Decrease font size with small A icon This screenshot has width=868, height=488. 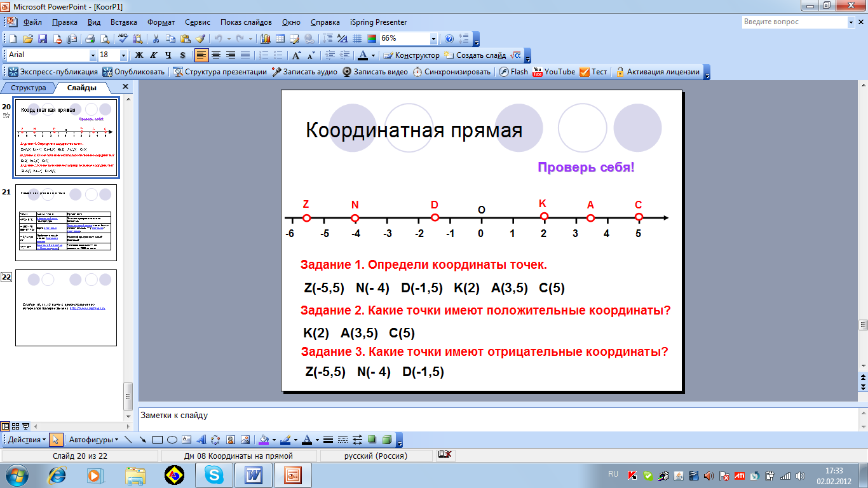pyautogui.click(x=311, y=55)
